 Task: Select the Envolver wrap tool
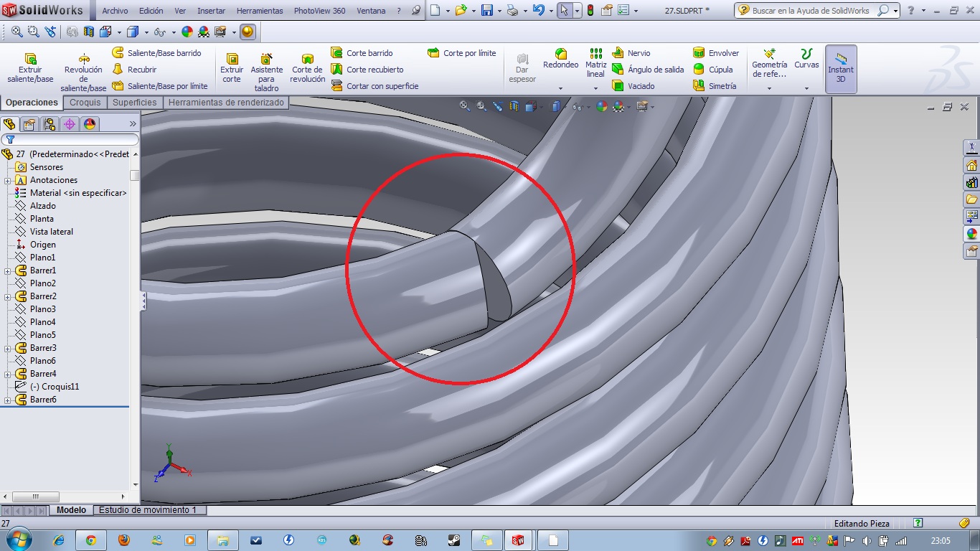pyautogui.click(x=716, y=53)
